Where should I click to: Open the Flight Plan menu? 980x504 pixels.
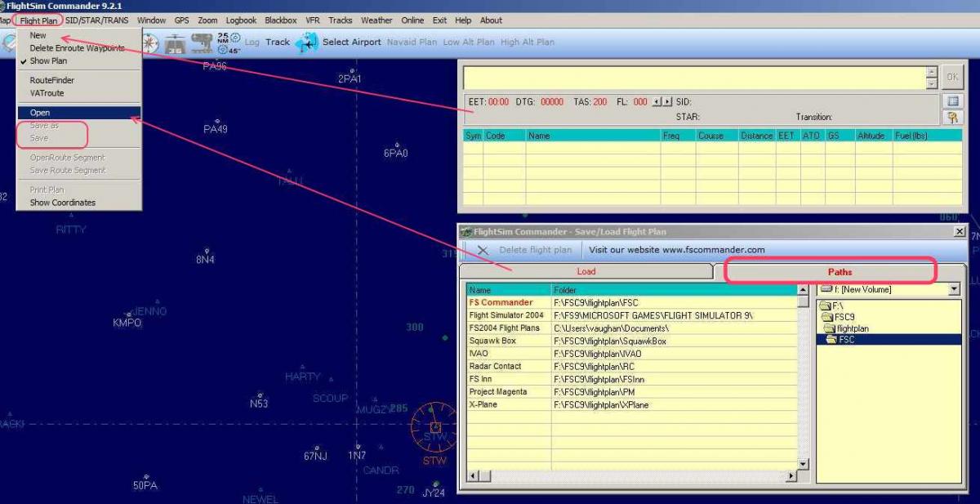39,20
